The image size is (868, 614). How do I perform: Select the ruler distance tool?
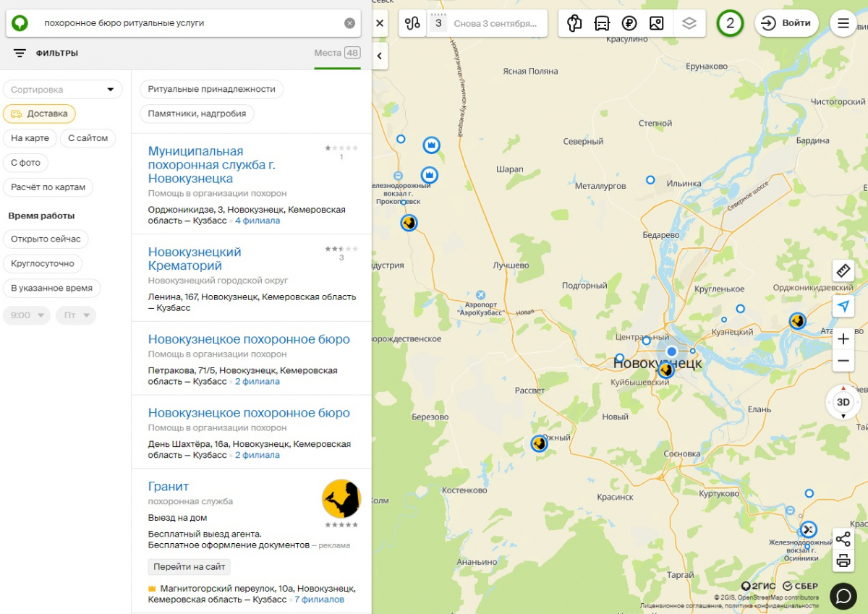843,271
